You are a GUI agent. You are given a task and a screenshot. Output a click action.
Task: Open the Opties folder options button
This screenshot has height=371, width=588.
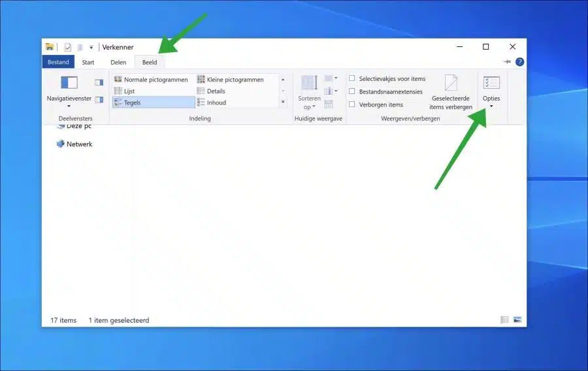pyautogui.click(x=491, y=87)
